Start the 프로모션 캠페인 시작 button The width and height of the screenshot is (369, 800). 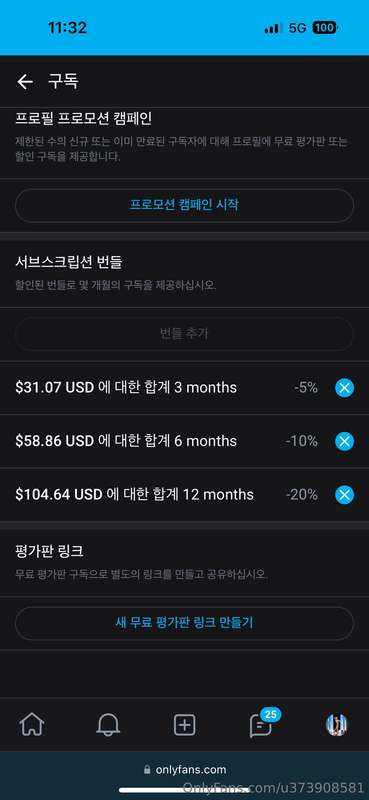pos(184,205)
